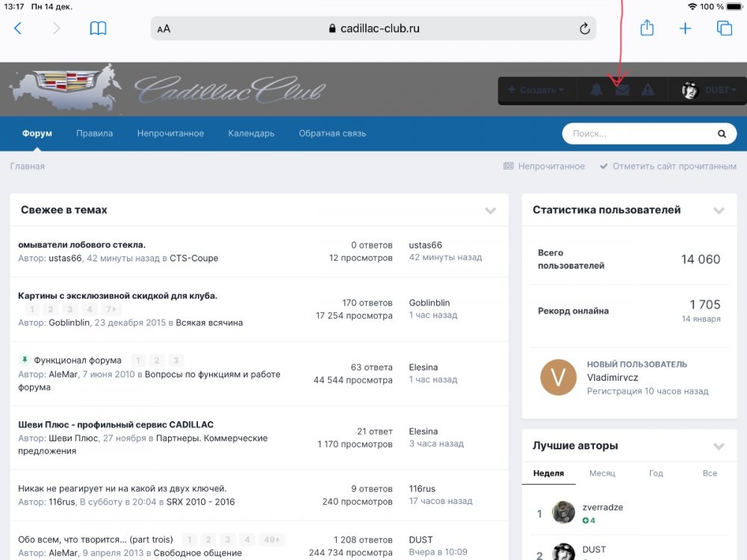
Task: Go back to the previous page
Action: (18, 28)
